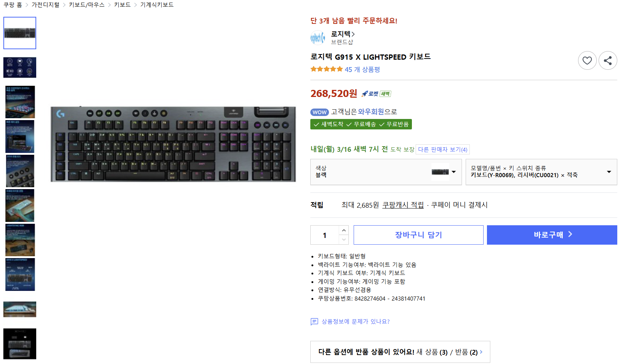Image resolution: width=624 pixels, height=364 pixels.
Task: Click 바로구매 buy now button
Action: click(552, 235)
